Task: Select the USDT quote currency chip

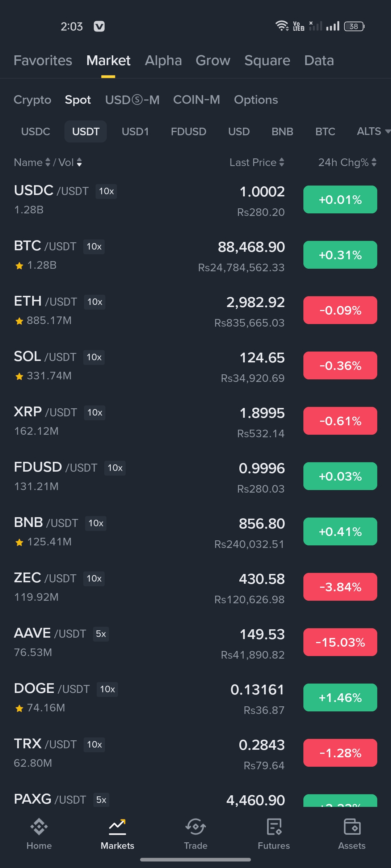Action: point(85,131)
